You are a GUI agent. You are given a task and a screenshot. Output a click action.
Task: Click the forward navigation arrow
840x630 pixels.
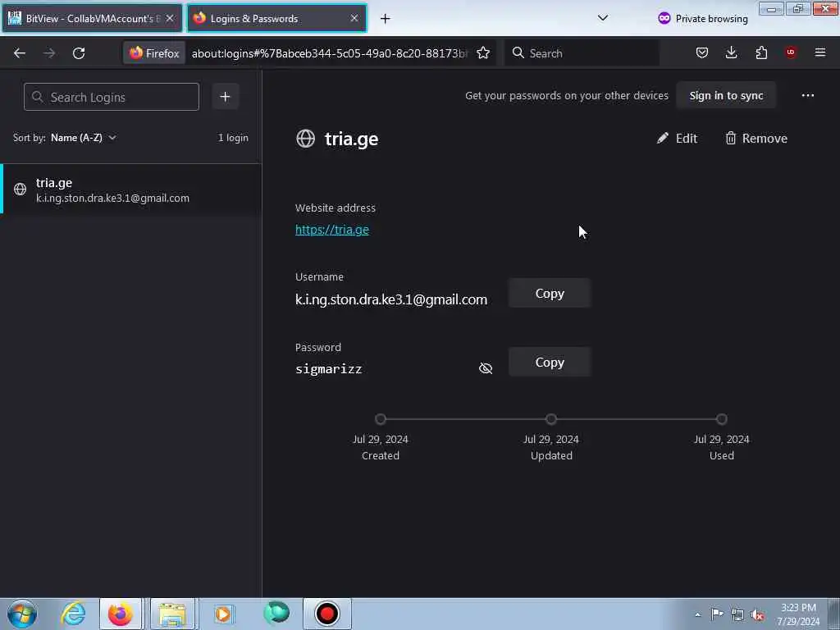49,53
